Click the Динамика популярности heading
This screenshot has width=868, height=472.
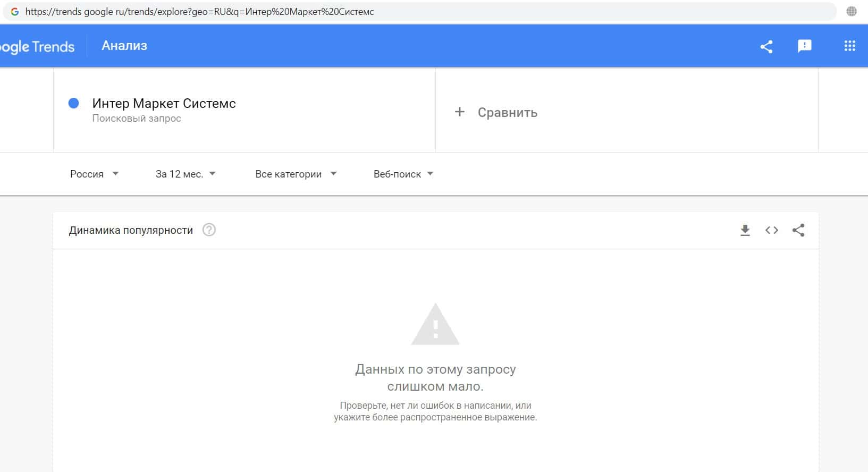(x=131, y=230)
